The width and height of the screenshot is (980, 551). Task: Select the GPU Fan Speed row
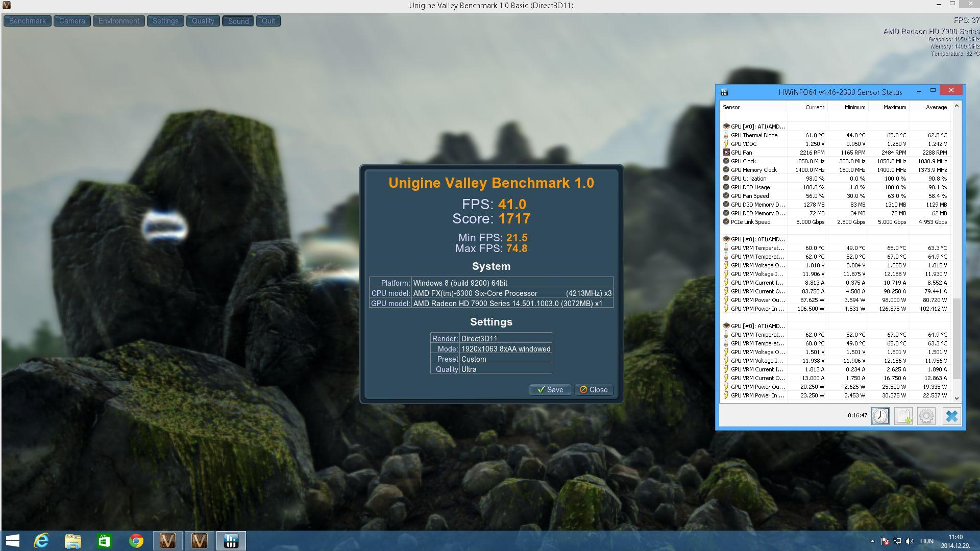click(x=836, y=196)
